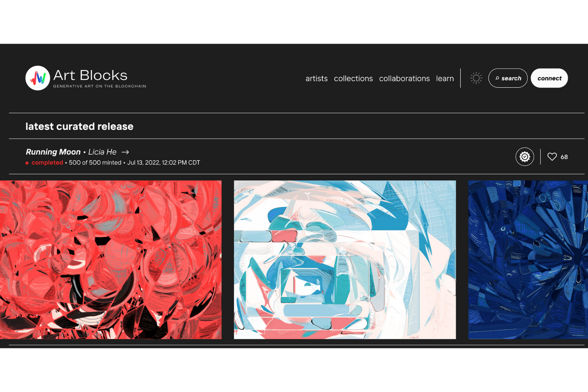Open artist Licia He's link
588x392 pixels.
[x=102, y=152]
